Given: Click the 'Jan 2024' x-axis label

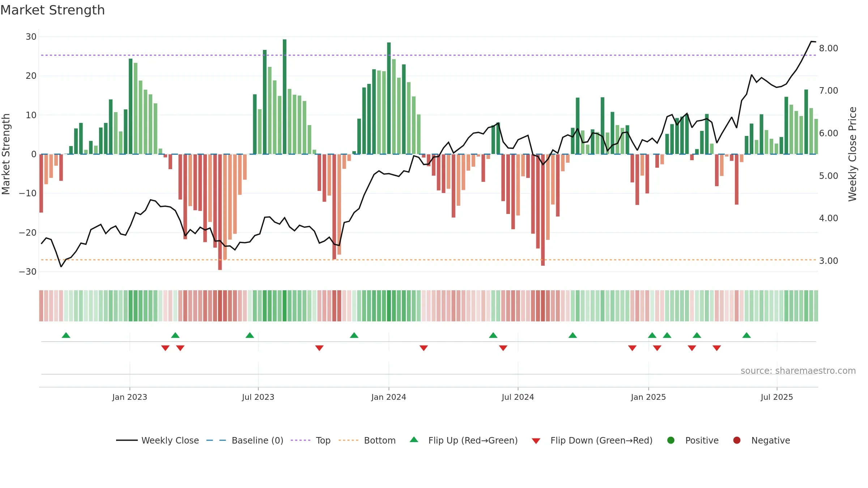Looking at the screenshot, I should pyautogui.click(x=389, y=397).
